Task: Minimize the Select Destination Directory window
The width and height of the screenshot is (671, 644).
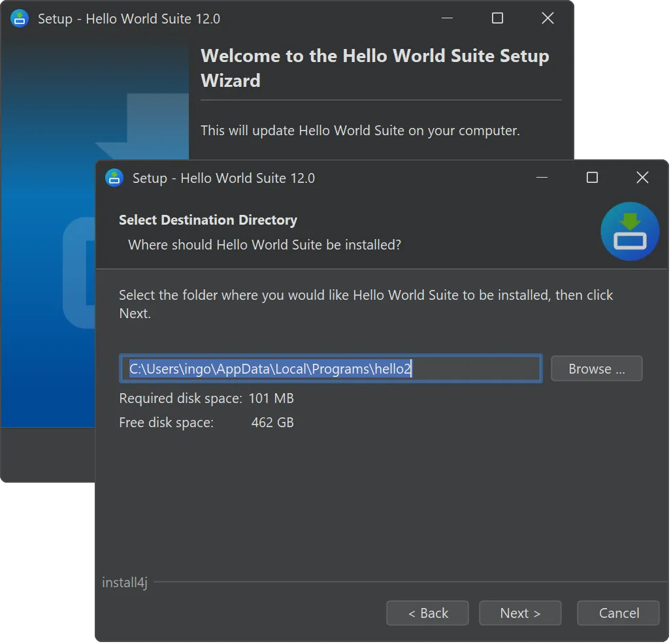Action: coord(542,178)
